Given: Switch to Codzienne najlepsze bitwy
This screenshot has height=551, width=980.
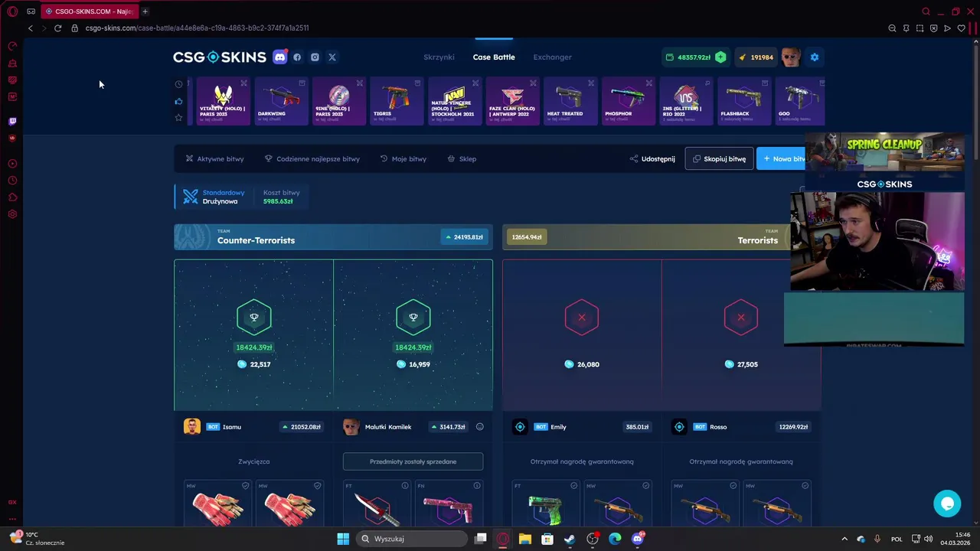Looking at the screenshot, I should [312, 158].
